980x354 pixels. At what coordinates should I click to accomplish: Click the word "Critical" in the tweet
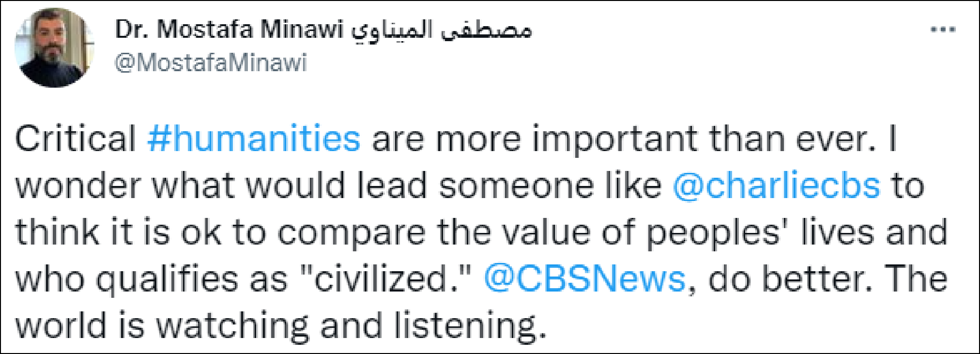tap(76, 139)
